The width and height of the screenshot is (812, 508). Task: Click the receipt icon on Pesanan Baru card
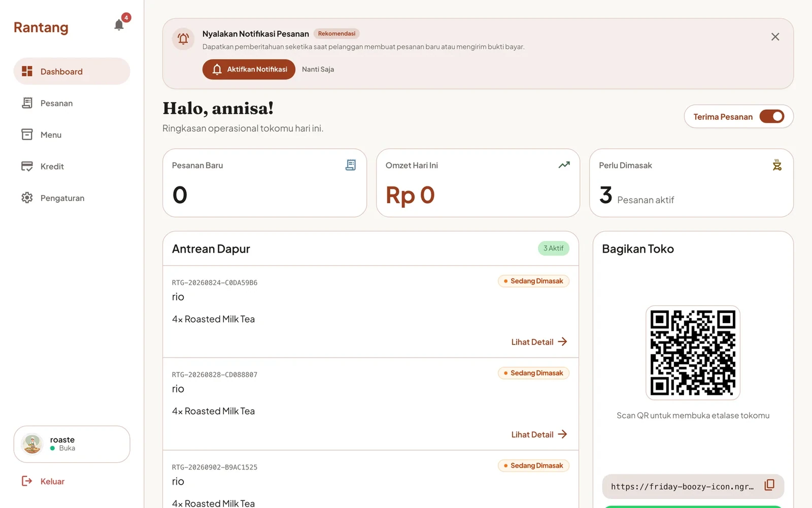(351, 165)
